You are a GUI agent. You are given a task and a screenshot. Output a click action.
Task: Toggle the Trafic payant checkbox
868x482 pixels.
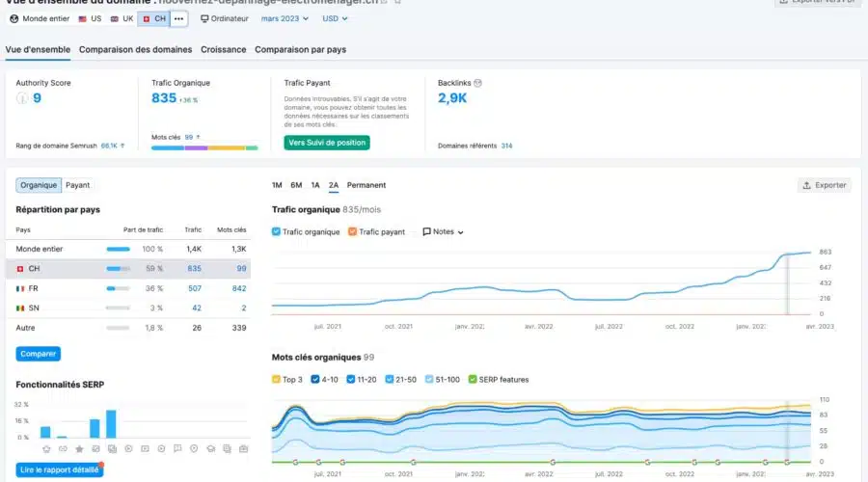[x=353, y=232]
